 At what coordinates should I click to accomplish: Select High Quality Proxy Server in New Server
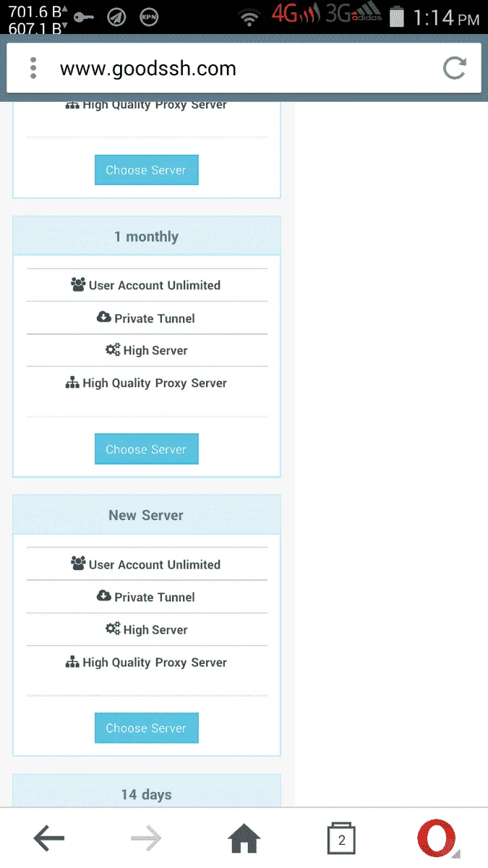155,663
